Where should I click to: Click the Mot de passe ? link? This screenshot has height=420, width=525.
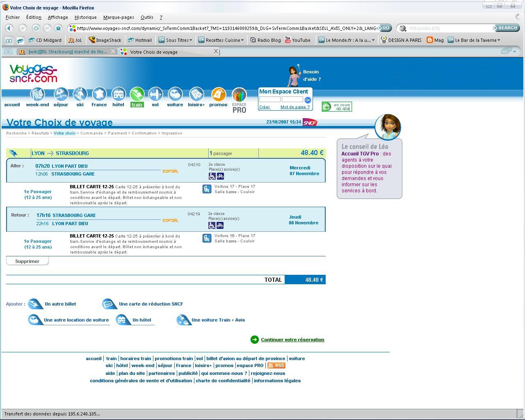click(295, 107)
